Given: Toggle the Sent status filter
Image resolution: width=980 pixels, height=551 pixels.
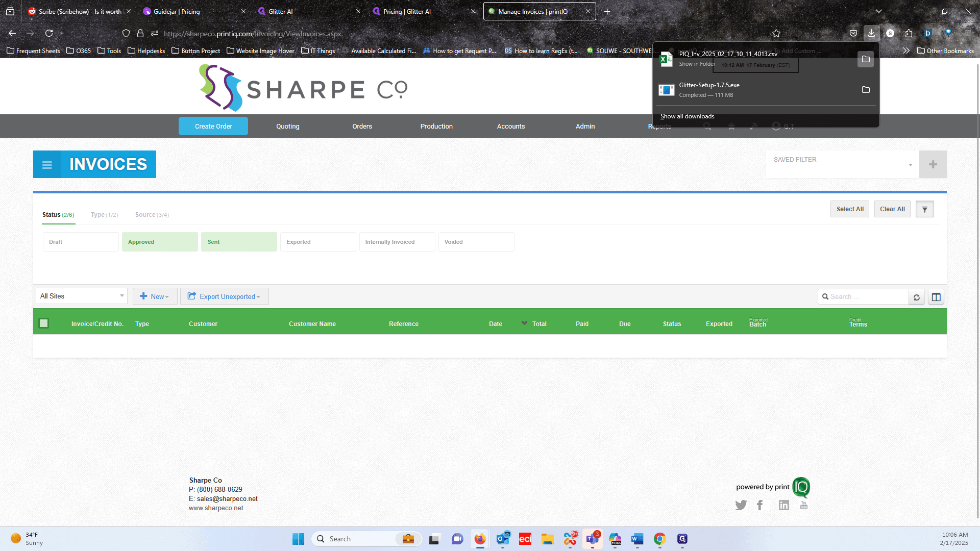Looking at the screenshot, I should coord(239,242).
